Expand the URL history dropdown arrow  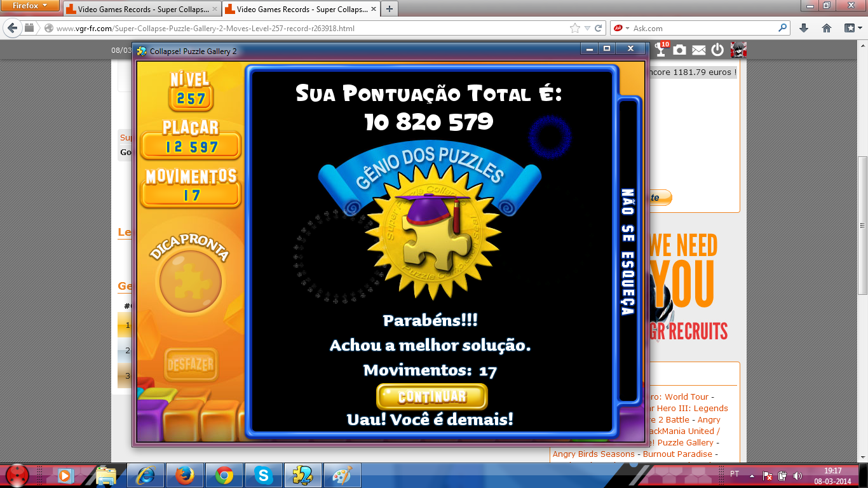click(587, 28)
